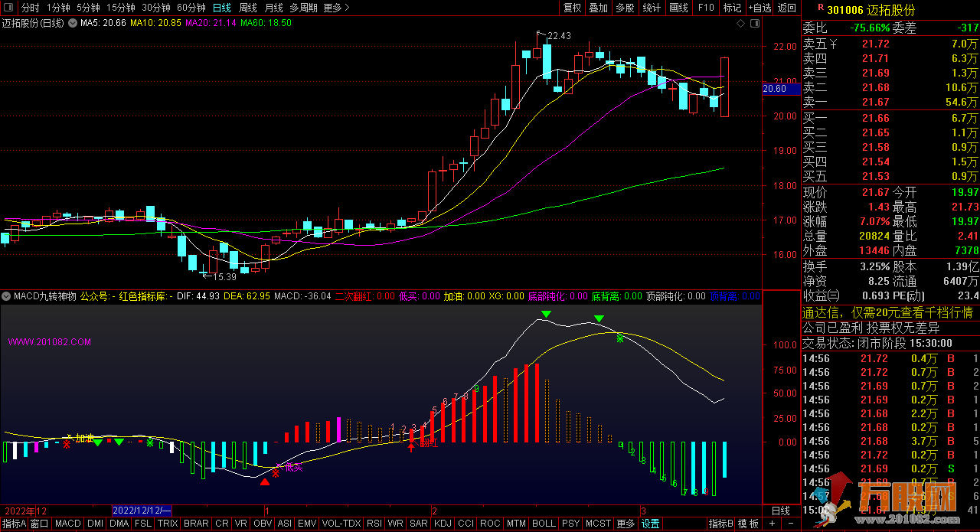Click the 统计 statistics button
980x532 pixels.
[652, 8]
